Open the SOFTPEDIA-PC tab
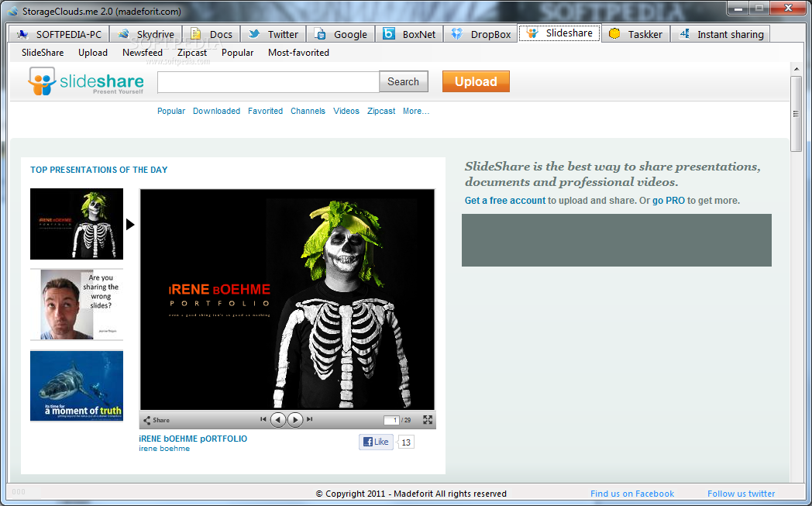Screen dimensions: 812x506 59,34
